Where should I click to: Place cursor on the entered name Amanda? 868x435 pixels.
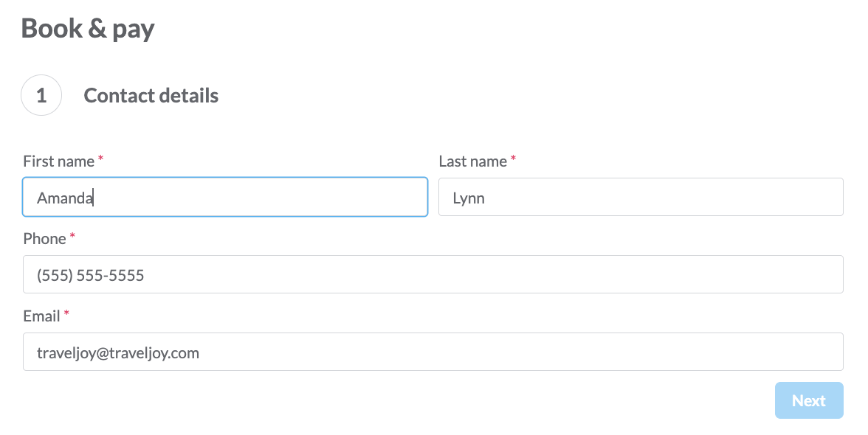(65, 198)
